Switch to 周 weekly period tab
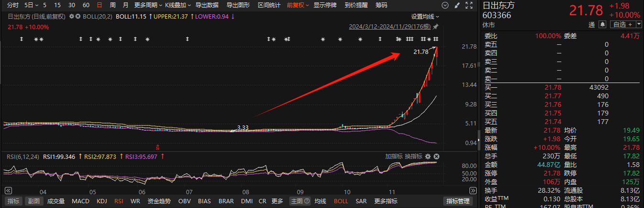Screen dimensions: 644x208 click(x=112, y=5)
